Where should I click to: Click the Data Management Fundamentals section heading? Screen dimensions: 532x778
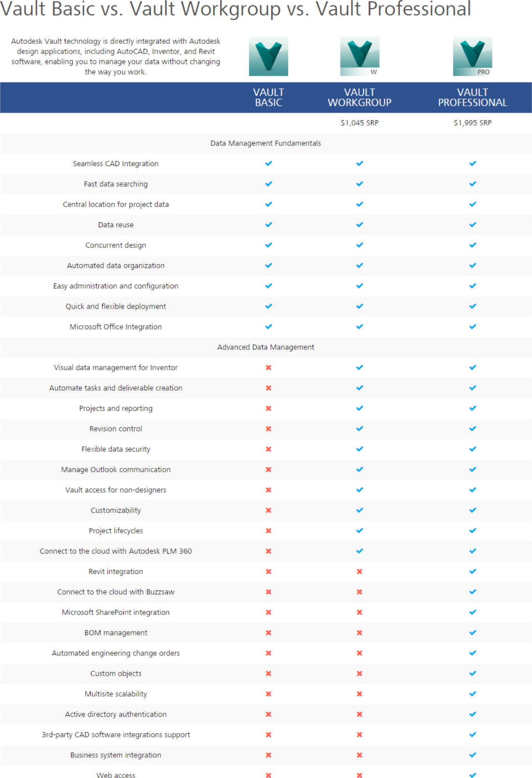click(x=265, y=143)
